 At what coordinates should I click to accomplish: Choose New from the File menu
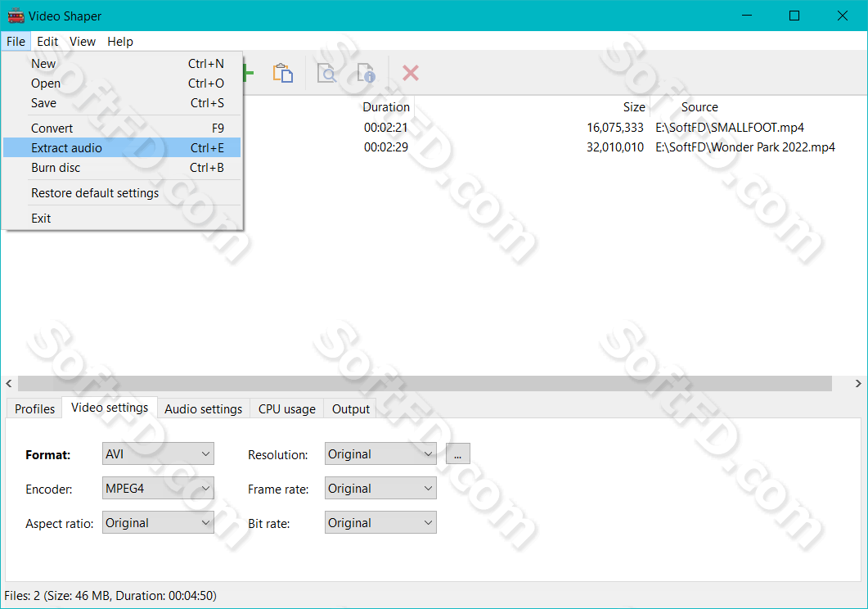coord(123,64)
